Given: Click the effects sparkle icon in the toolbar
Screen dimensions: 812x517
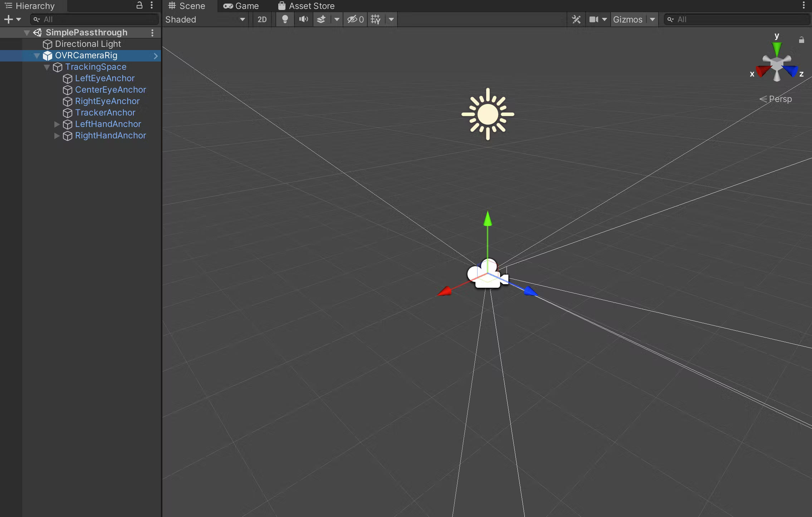Looking at the screenshot, I should (x=322, y=19).
